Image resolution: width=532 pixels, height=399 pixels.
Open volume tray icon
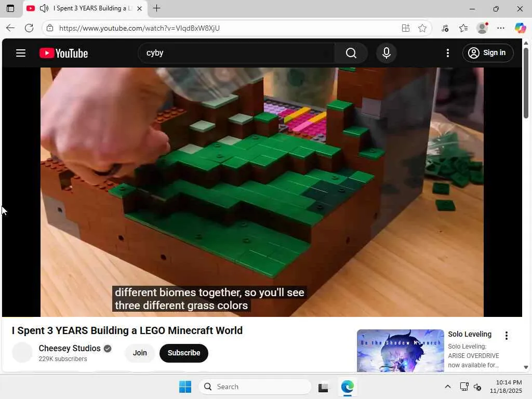point(477,387)
